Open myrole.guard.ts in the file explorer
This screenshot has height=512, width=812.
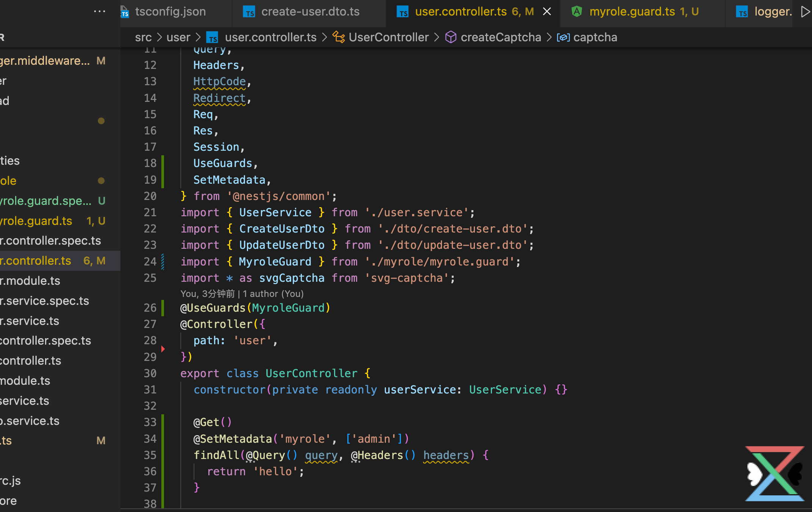click(x=37, y=221)
